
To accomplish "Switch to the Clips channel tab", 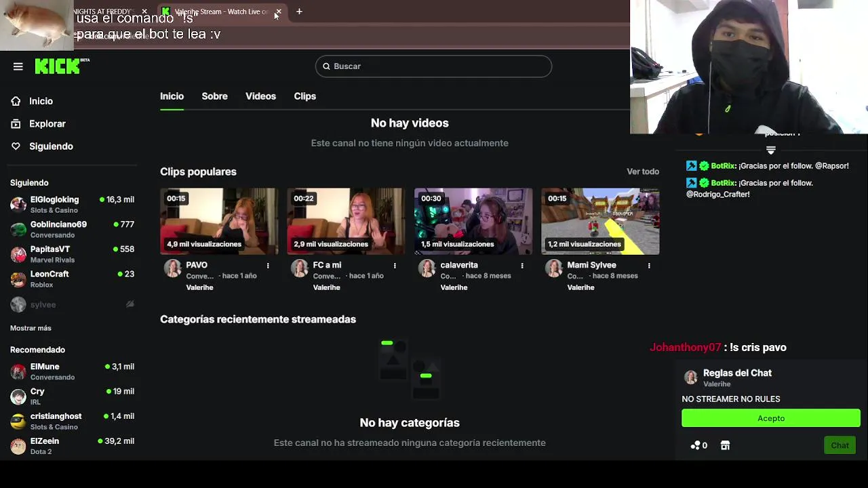I will (304, 96).
